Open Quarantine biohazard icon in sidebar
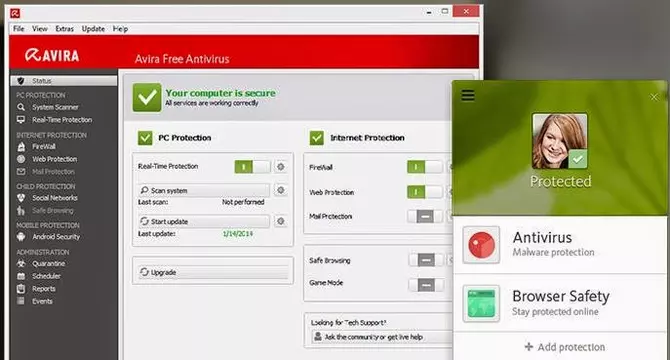Viewport: 670px width, 360px height. pyautogui.click(x=21, y=263)
